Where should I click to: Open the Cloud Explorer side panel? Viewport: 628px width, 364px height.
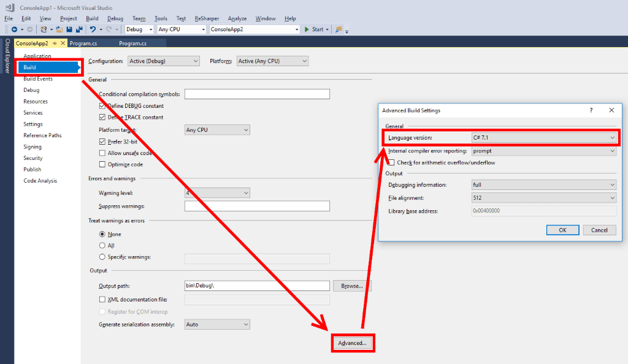6,55
